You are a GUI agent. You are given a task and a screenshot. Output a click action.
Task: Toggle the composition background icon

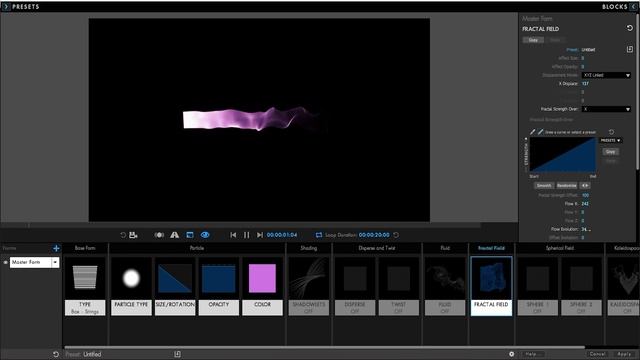tap(190, 235)
